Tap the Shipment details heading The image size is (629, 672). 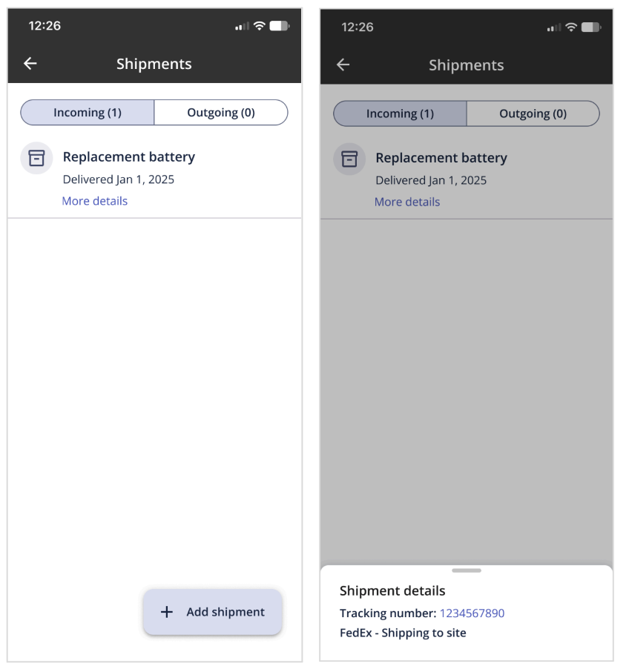[392, 591]
